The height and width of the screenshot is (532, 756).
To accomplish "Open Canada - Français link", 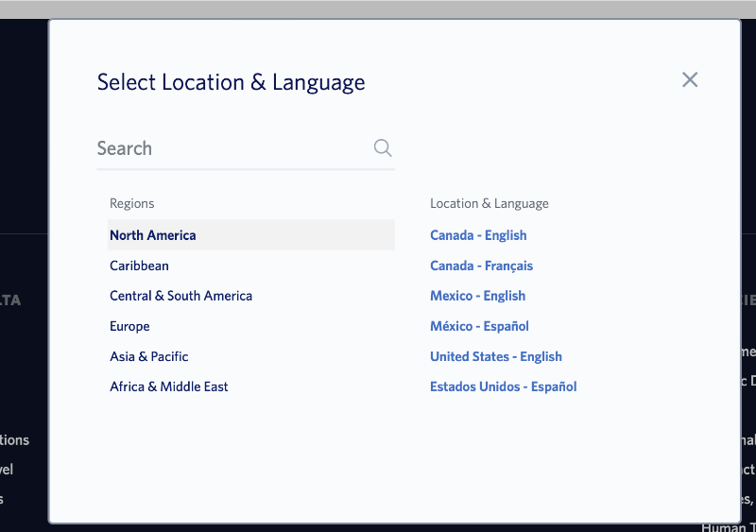I will pyautogui.click(x=481, y=266).
